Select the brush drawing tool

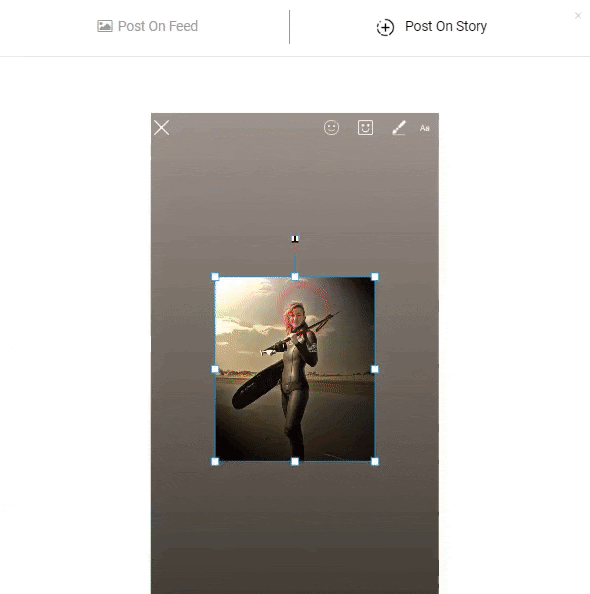[399, 128]
